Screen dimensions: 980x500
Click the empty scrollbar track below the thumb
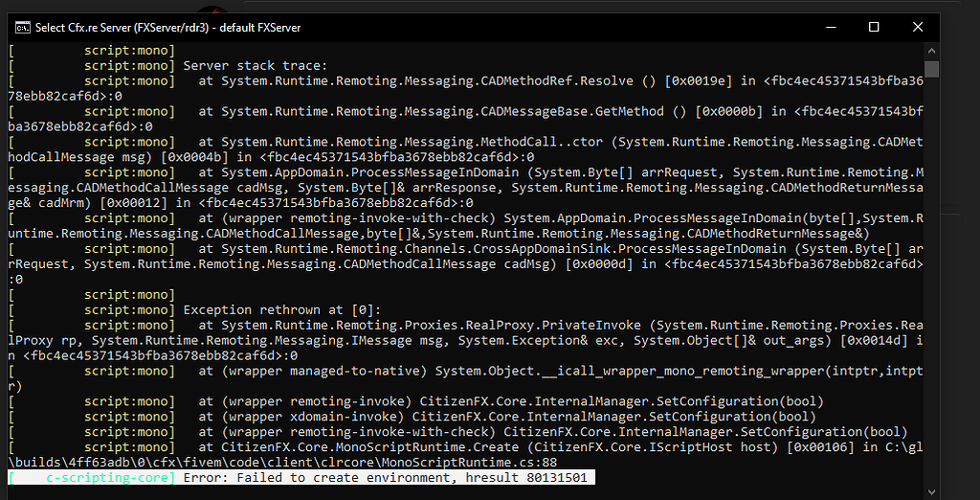(931, 287)
